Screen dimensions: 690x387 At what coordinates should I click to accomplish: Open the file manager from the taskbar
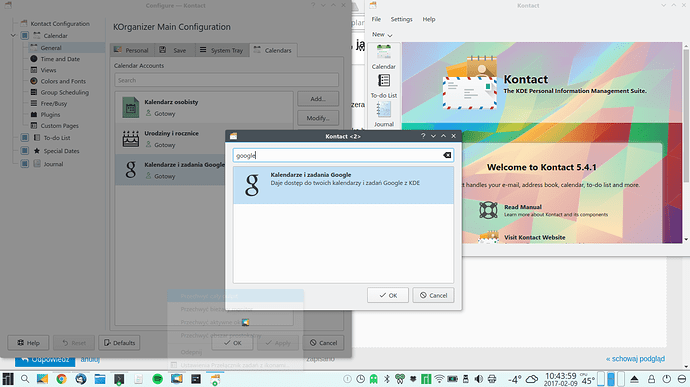(x=100, y=379)
